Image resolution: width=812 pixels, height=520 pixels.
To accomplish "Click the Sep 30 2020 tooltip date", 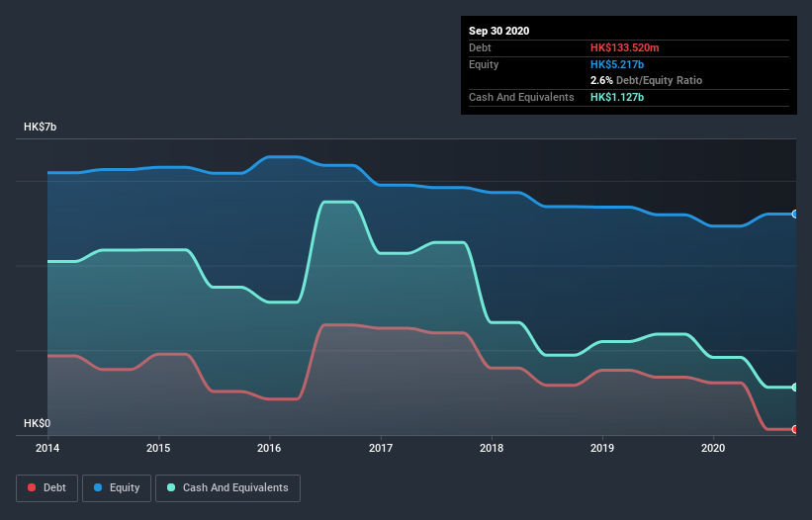I will coord(499,31).
